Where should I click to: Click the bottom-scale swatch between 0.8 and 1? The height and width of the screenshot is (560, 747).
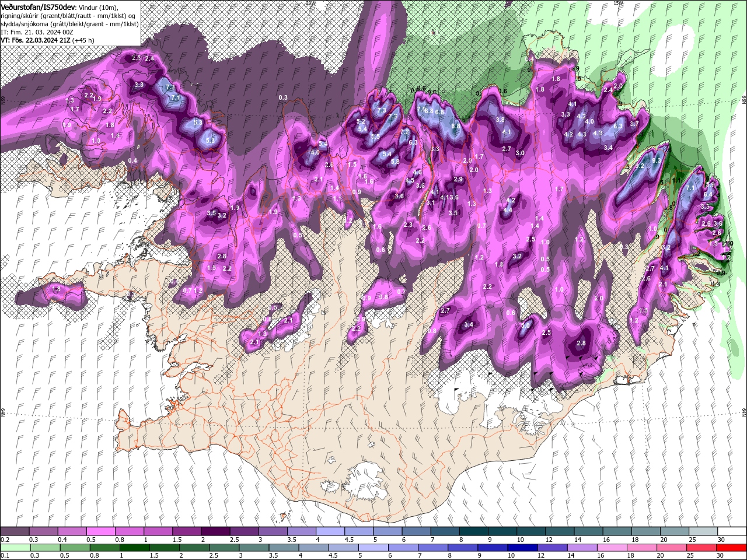pos(105,548)
